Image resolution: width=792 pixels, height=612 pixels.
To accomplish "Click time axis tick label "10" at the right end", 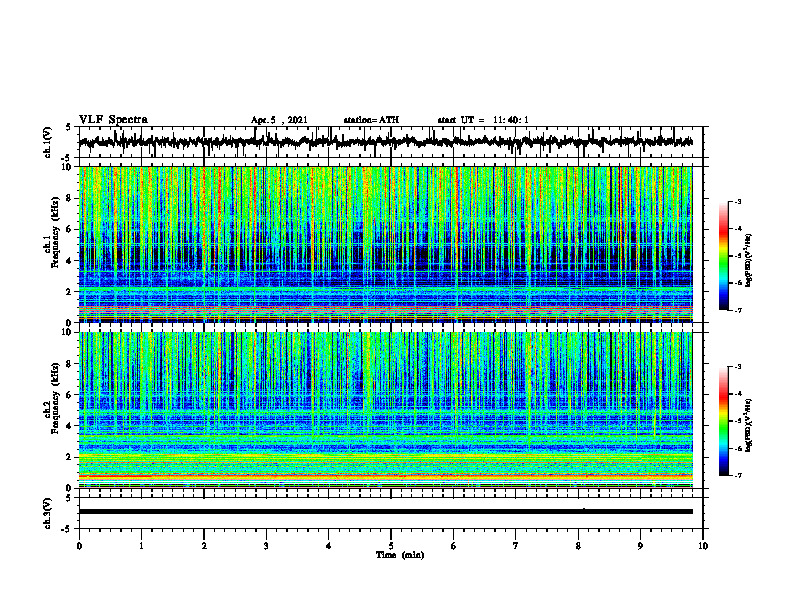I will point(703,546).
